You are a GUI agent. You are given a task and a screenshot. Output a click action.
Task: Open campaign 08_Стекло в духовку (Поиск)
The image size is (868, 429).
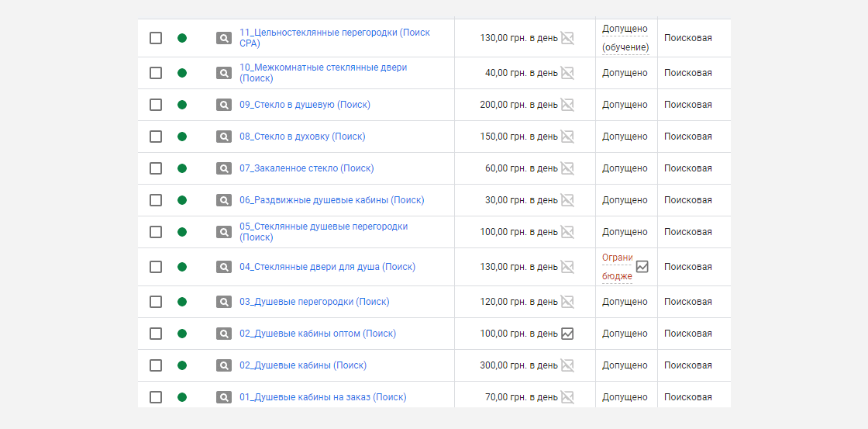[302, 137]
